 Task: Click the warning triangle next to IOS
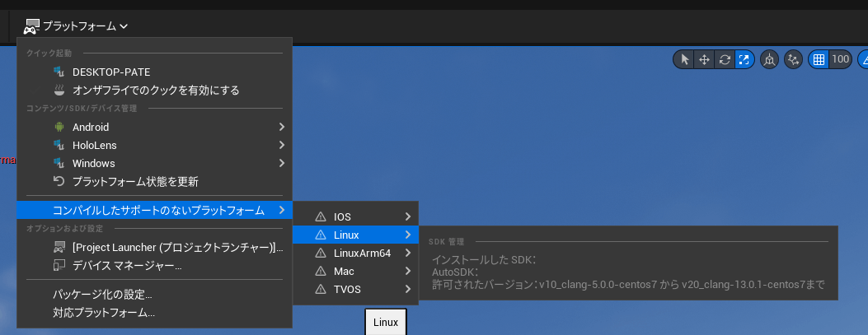coord(321,217)
